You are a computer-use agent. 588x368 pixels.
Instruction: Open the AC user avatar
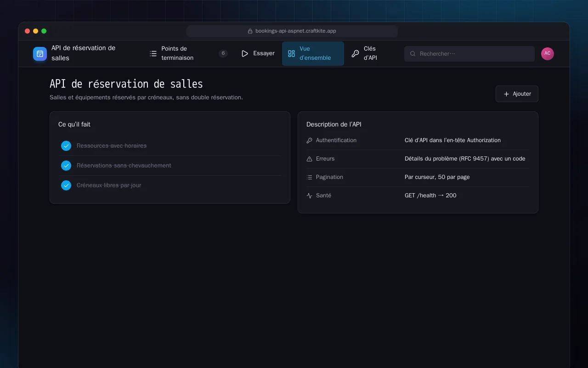pos(548,54)
